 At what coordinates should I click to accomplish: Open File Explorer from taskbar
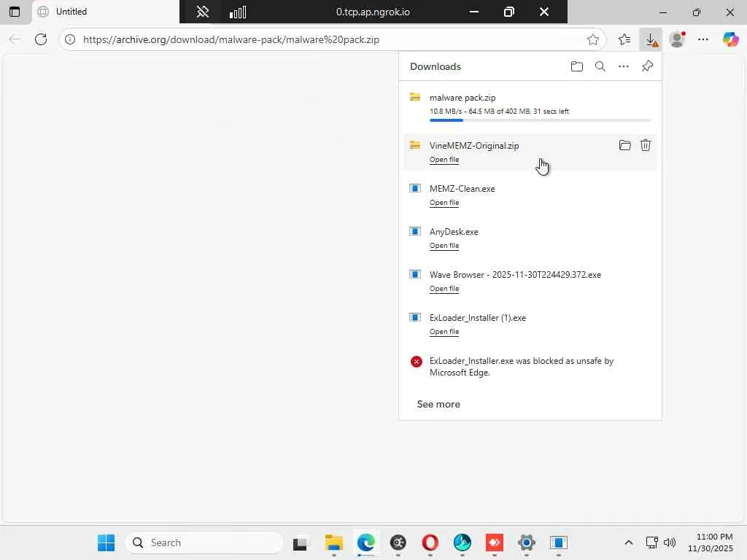coord(333,542)
